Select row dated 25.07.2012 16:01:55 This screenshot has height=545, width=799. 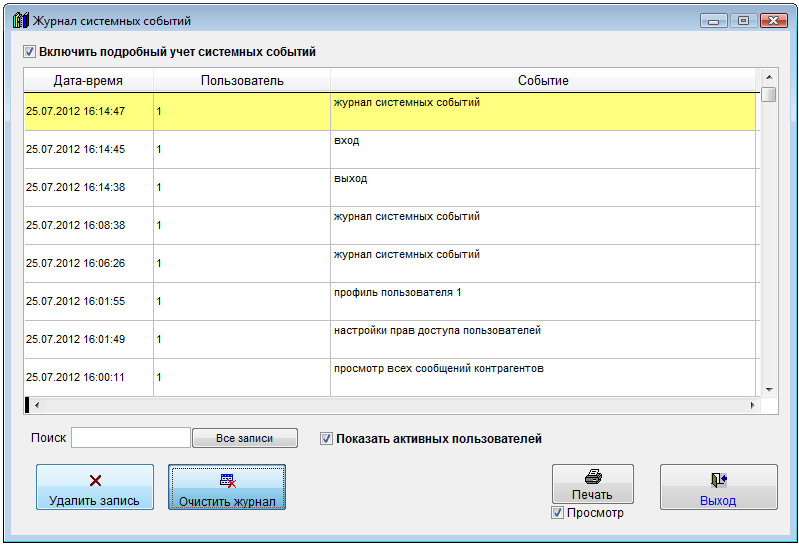(x=390, y=302)
